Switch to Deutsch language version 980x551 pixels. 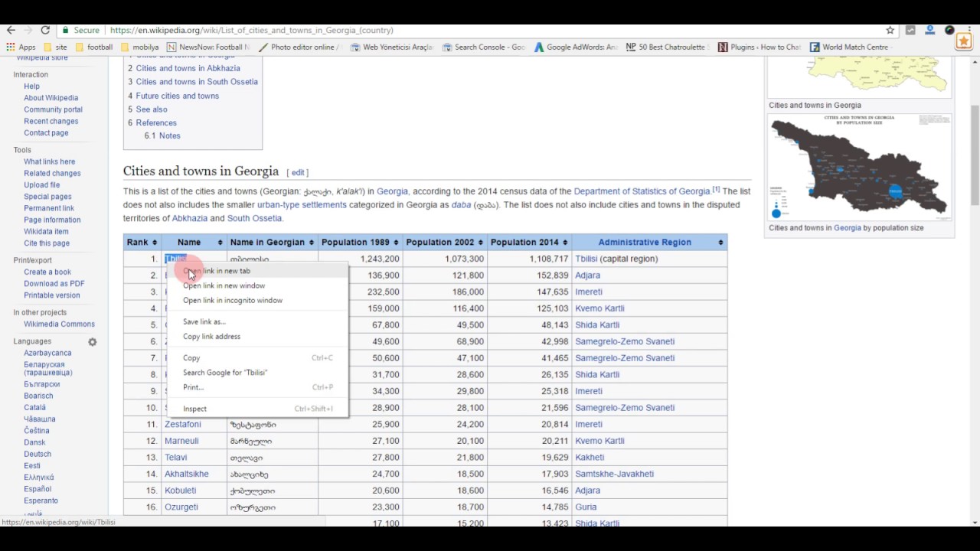click(x=38, y=454)
